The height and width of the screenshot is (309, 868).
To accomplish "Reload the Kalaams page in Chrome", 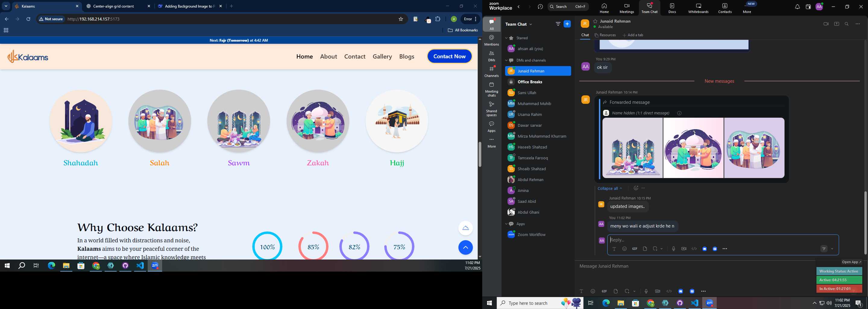I will click(28, 19).
